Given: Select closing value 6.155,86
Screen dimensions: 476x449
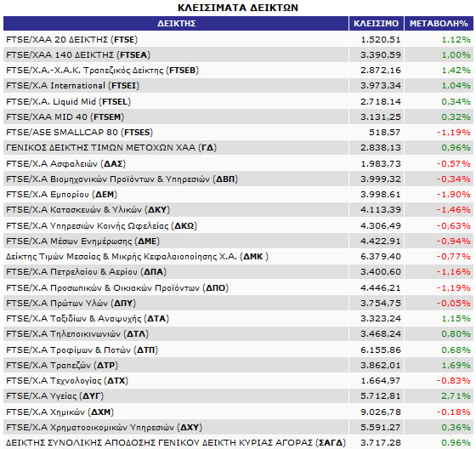Looking at the screenshot, I should pos(381,350).
